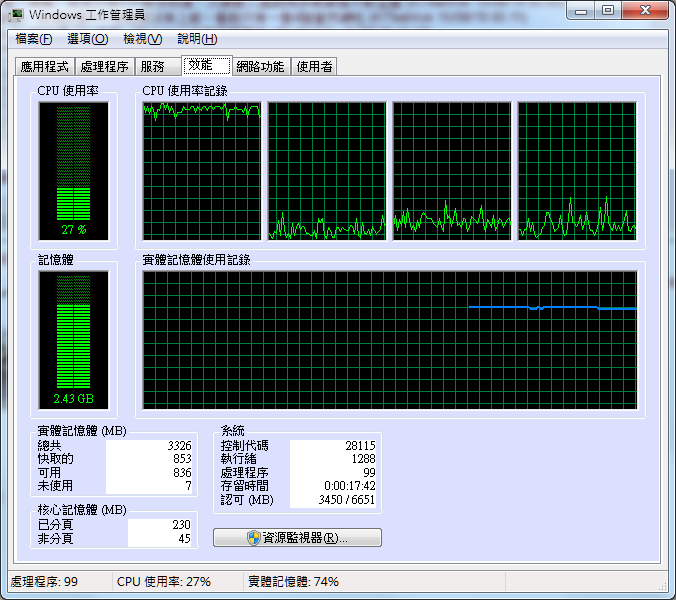676x600 pixels.
Task: Click the shield icon on Resource Monitor button
Action: [254, 538]
